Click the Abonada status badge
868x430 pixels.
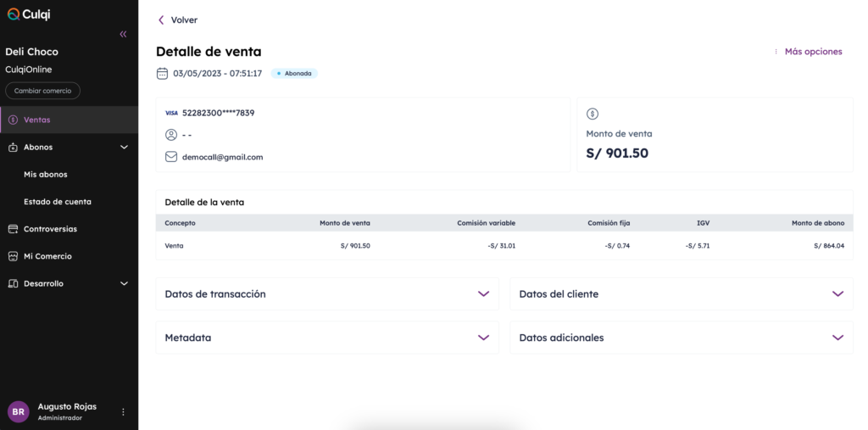click(x=294, y=73)
